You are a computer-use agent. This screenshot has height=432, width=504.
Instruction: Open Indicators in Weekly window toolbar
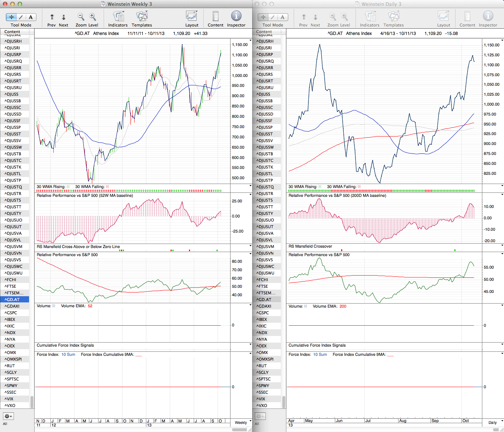(x=118, y=17)
